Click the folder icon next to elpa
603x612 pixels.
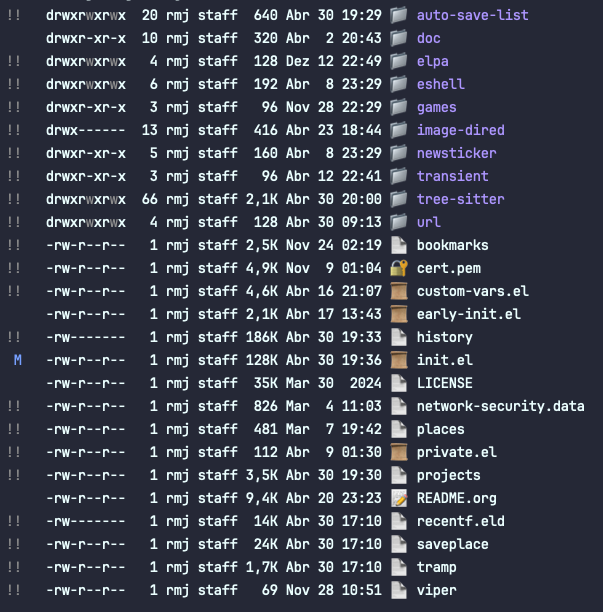pos(398,61)
